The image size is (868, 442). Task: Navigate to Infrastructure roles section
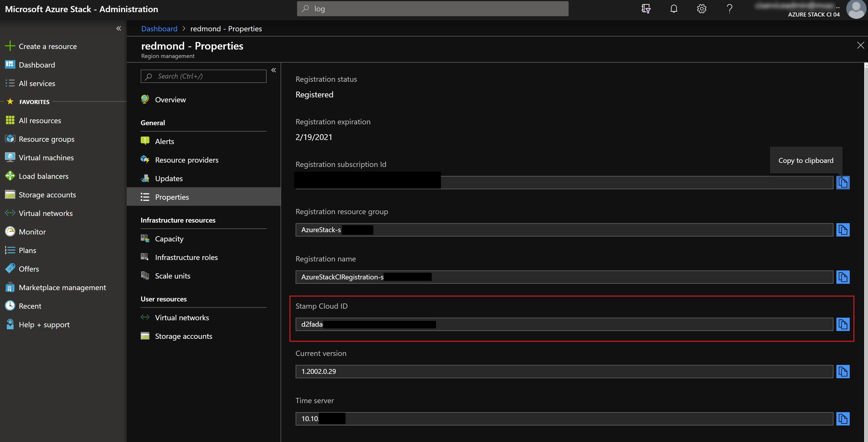pos(186,257)
